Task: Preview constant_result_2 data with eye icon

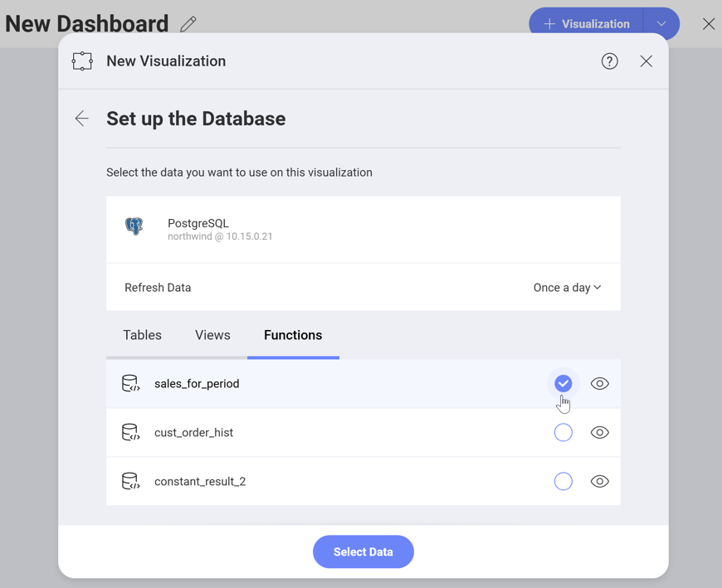Action: point(599,482)
